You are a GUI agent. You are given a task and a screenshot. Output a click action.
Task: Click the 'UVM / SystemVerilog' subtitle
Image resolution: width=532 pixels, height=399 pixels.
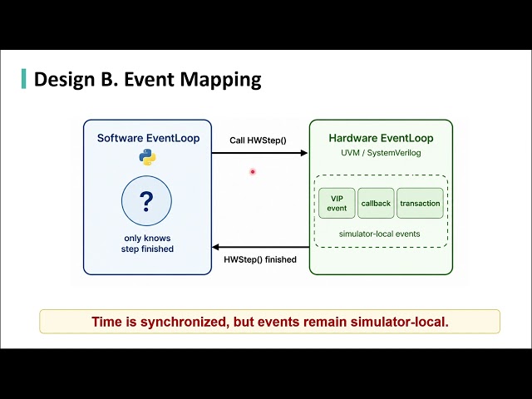pyautogui.click(x=381, y=153)
